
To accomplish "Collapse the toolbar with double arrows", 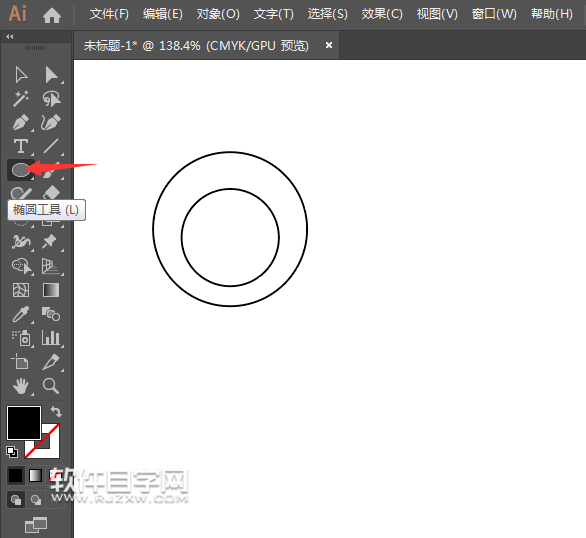I will point(10,37).
